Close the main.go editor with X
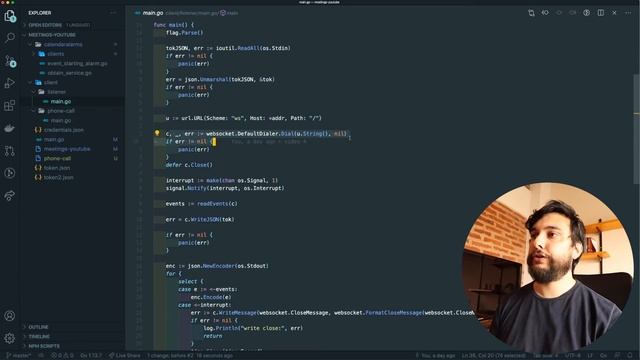 (614, 13)
